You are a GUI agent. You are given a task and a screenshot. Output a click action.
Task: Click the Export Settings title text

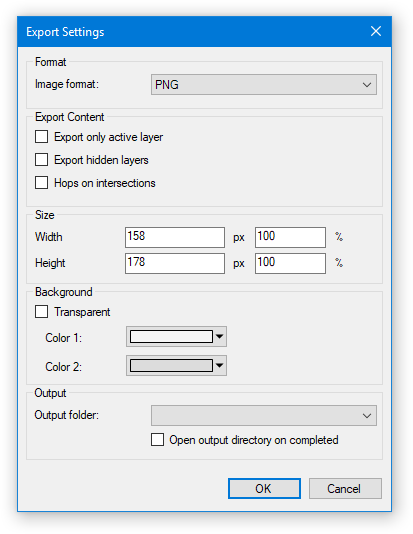pyautogui.click(x=65, y=32)
